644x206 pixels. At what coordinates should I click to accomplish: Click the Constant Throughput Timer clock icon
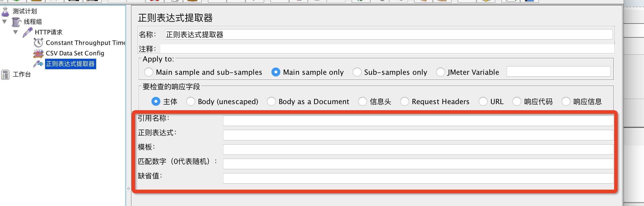tap(38, 43)
